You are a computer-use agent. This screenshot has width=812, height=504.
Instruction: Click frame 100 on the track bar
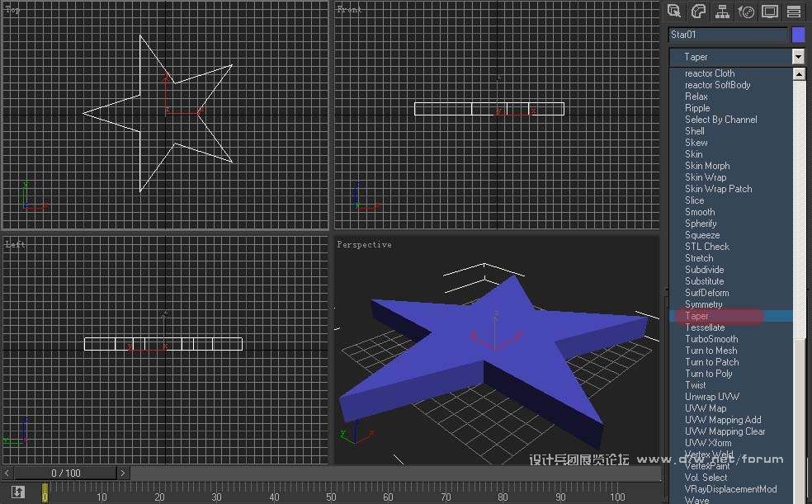point(616,496)
